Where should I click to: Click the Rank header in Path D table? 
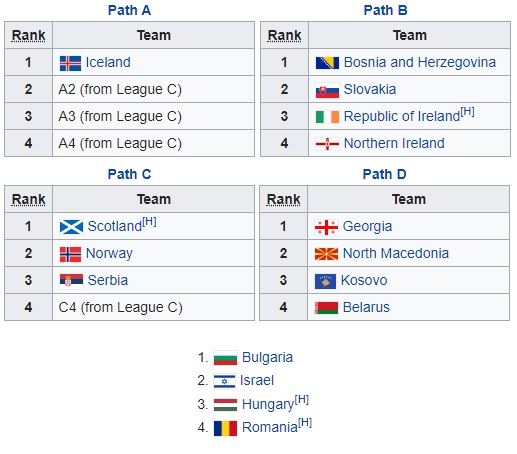pos(283,199)
